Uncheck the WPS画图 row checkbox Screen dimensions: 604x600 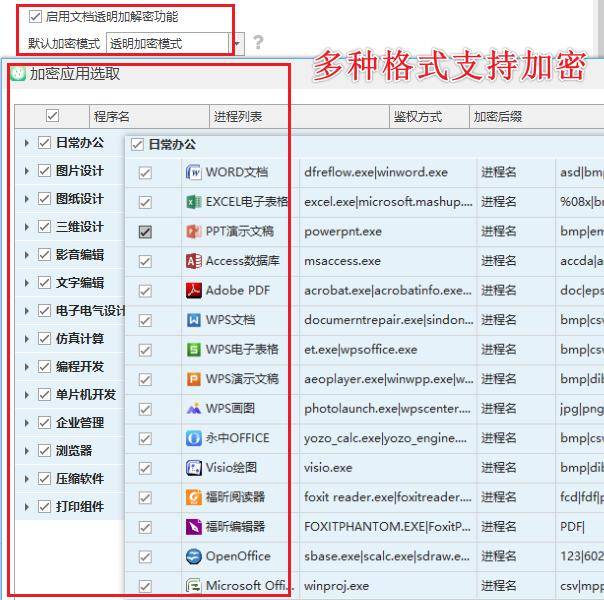click(145, 409)
